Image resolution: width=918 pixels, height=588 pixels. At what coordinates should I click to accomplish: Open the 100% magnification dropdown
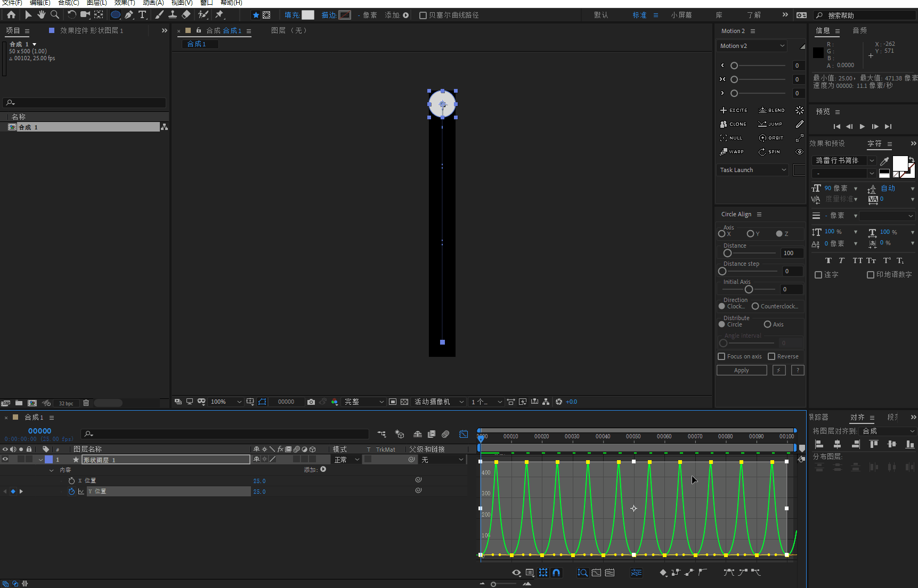(226, 402)
